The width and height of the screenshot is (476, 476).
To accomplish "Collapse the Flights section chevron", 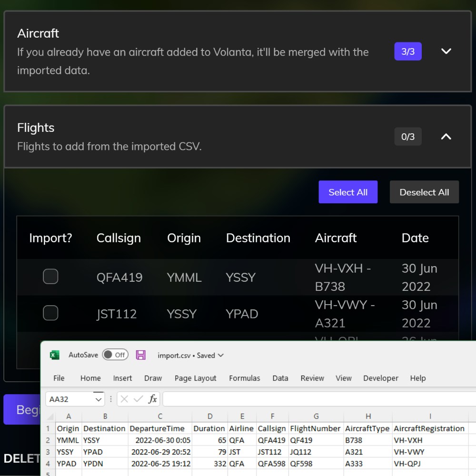I will tap(446, 137).
